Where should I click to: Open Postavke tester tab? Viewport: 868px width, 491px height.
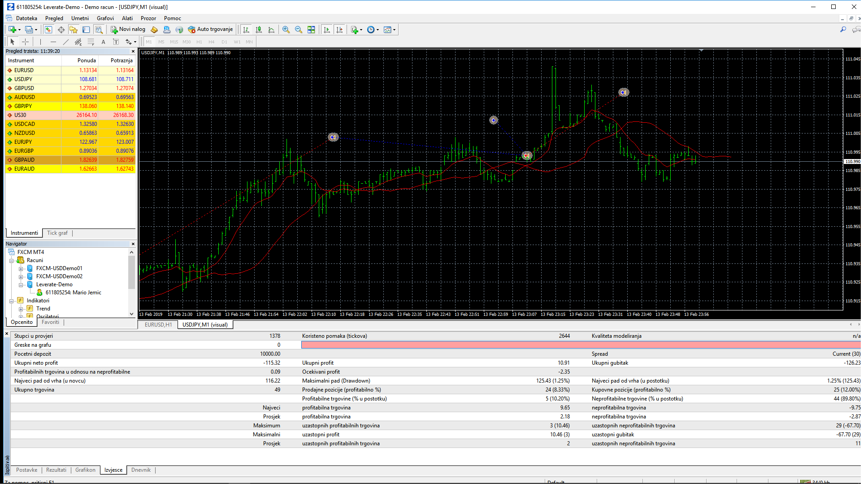click(26, 470)
